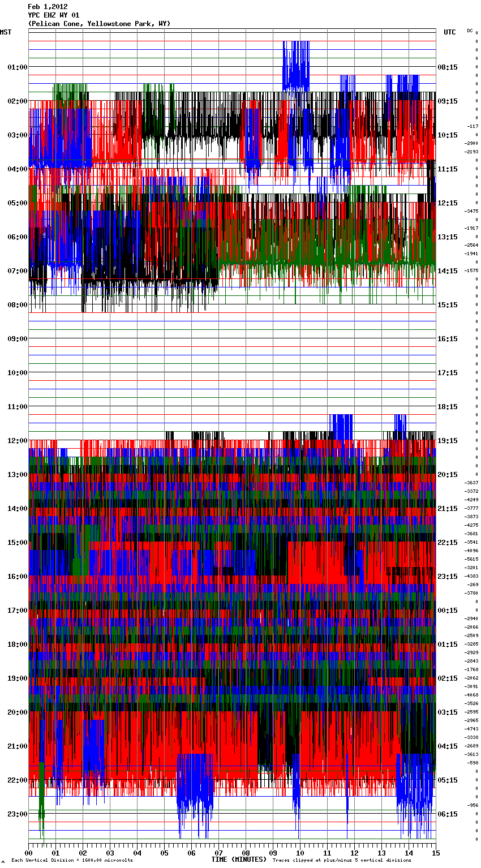Click the DC offset value '-3637'
This screenshot has width=481, height=868.
click(471, 483)
